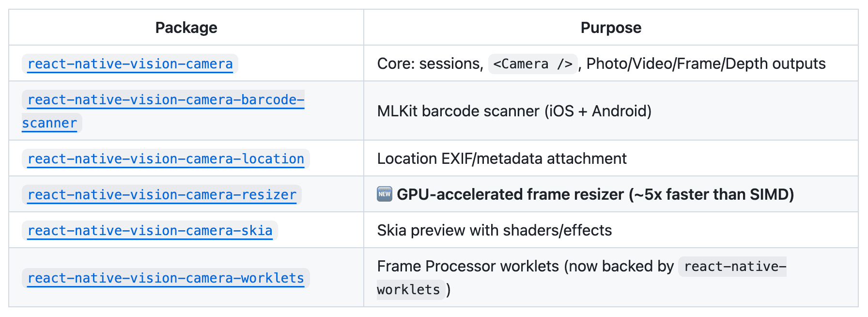Go to the react-native-vision-camera-worklets link
The width and height of the screenshot is (868, 317).
click(x=166, y=278)
